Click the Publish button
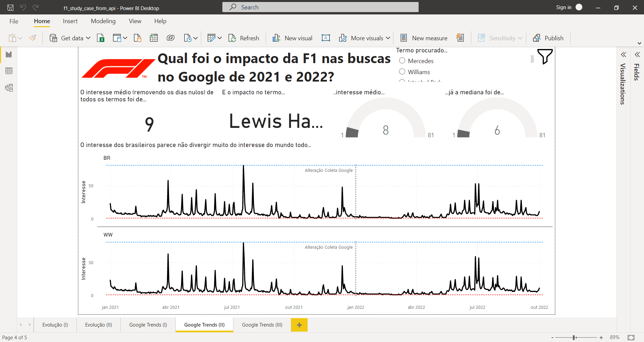644x342 pixels. point(548,38)
